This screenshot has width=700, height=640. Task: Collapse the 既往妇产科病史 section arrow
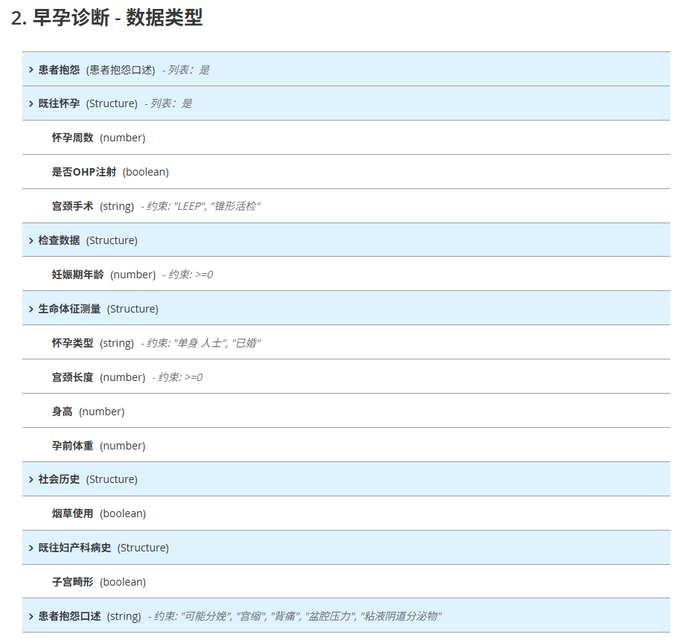[31, 548]
